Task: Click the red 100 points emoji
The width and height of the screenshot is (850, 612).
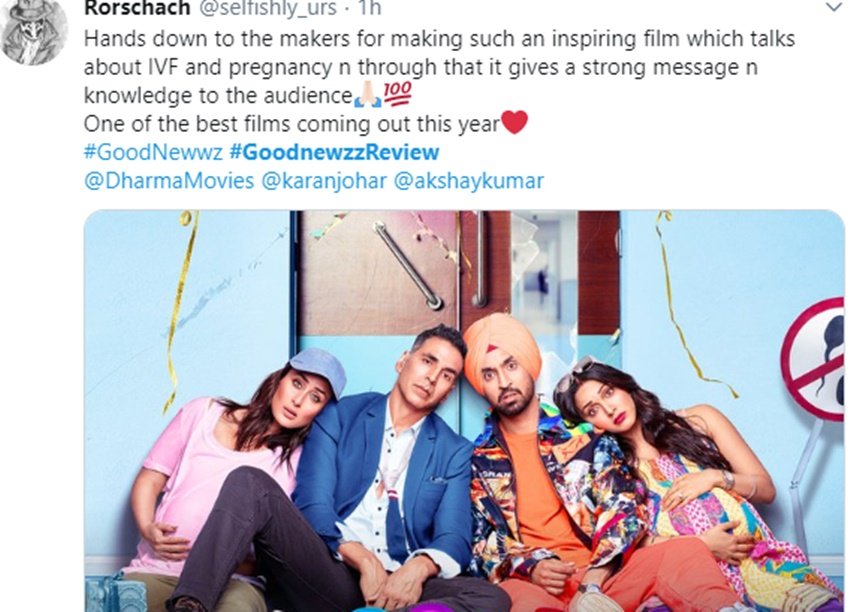Action: click(x=397, y=94)
